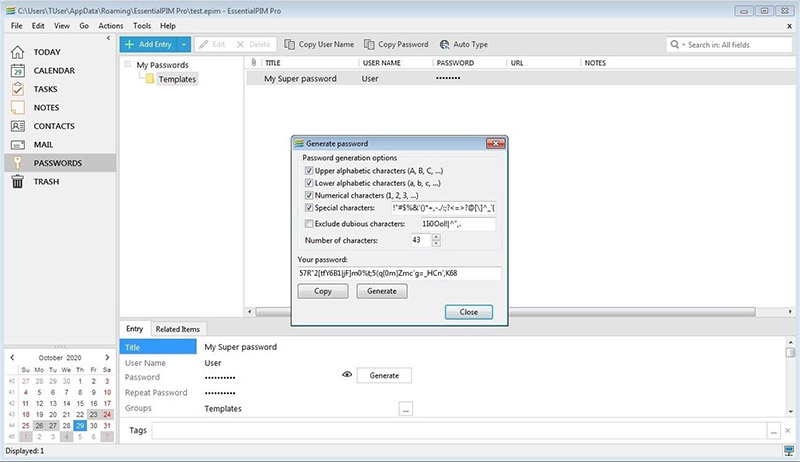Viewport: 800px width, 462px height.
Task: Close the inner document with X
Action: [x=789, y=25]
